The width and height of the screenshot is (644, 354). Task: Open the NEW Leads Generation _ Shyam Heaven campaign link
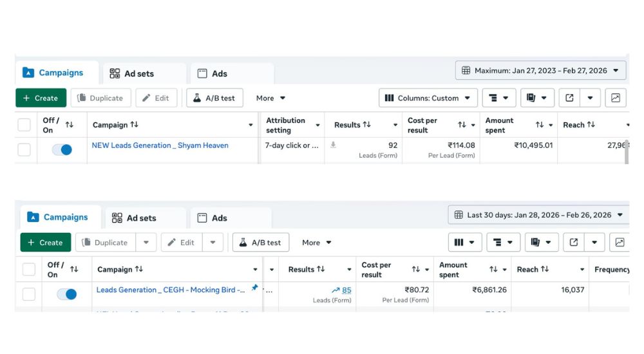tap(160, 145)
